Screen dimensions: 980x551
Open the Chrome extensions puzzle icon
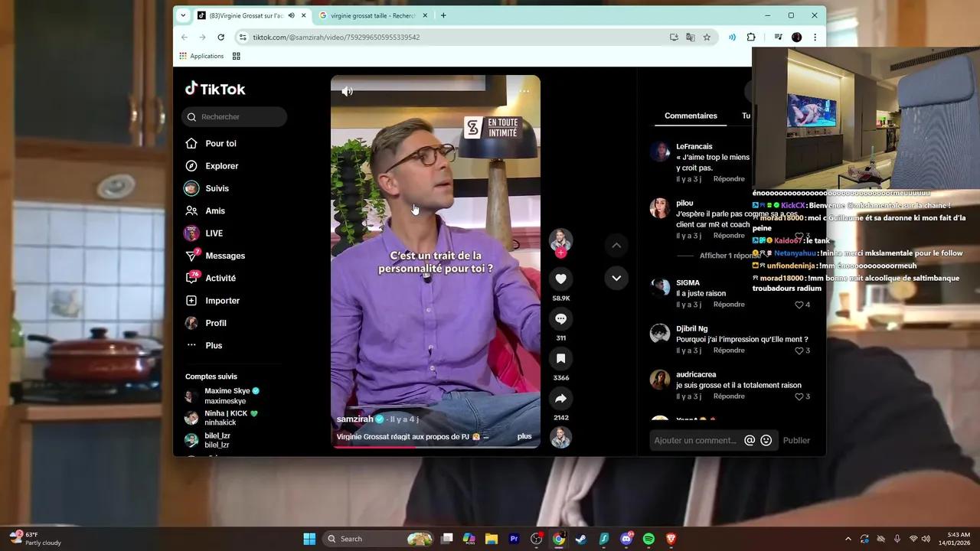[x=751, y=37]
